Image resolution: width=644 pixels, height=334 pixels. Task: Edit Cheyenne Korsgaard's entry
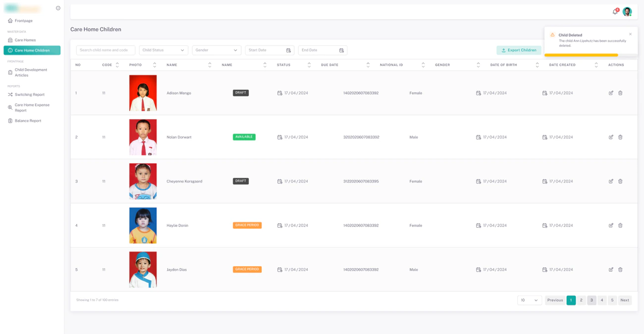point(611,181)
